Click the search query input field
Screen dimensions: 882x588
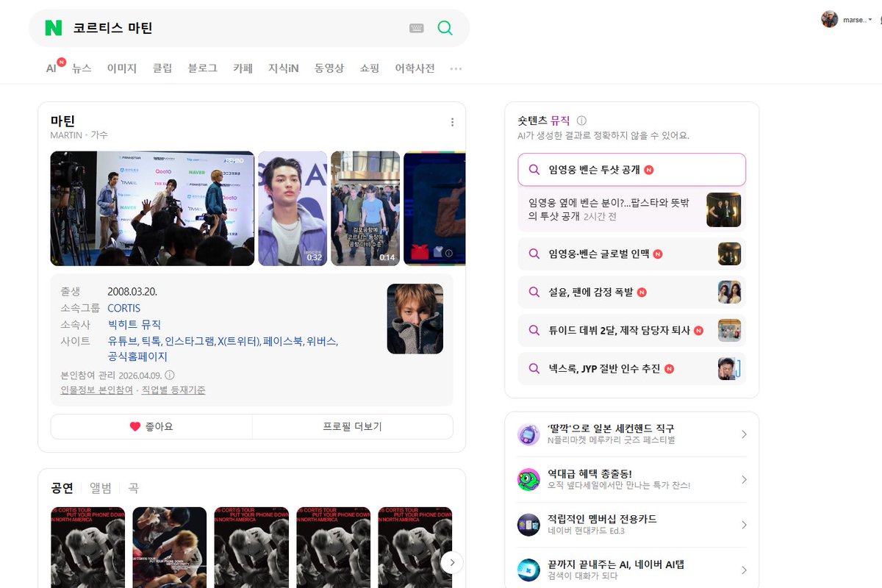pos(235,28)
